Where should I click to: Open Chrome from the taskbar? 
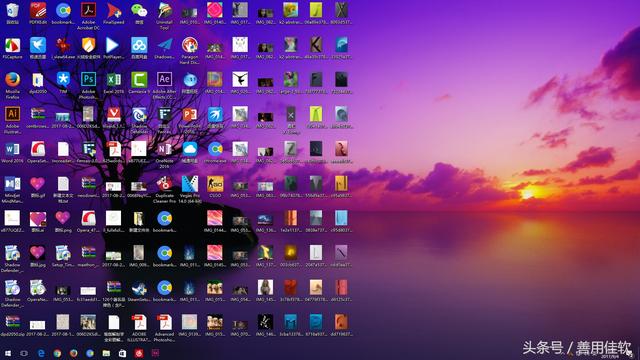(x=57, y=353)
